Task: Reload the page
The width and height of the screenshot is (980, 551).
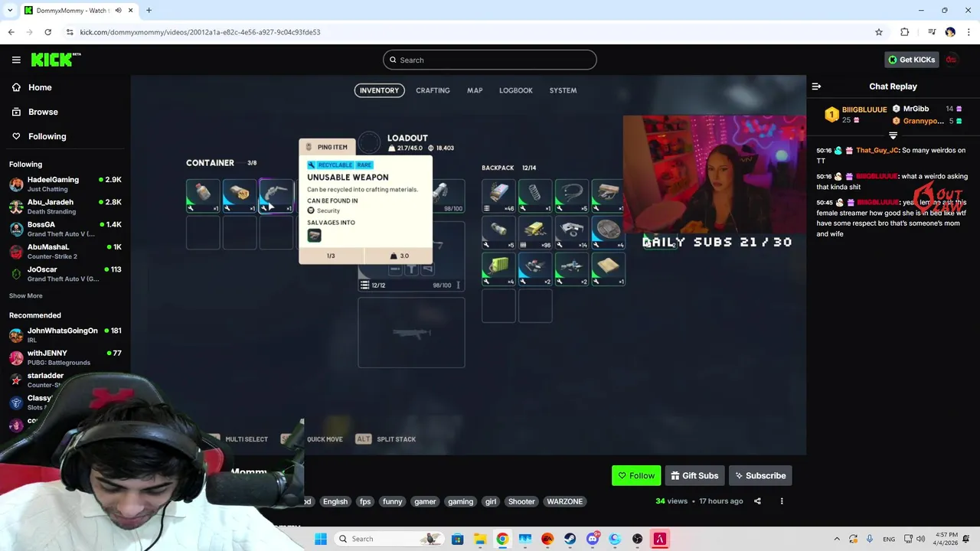Action: [x=47, y=32]
